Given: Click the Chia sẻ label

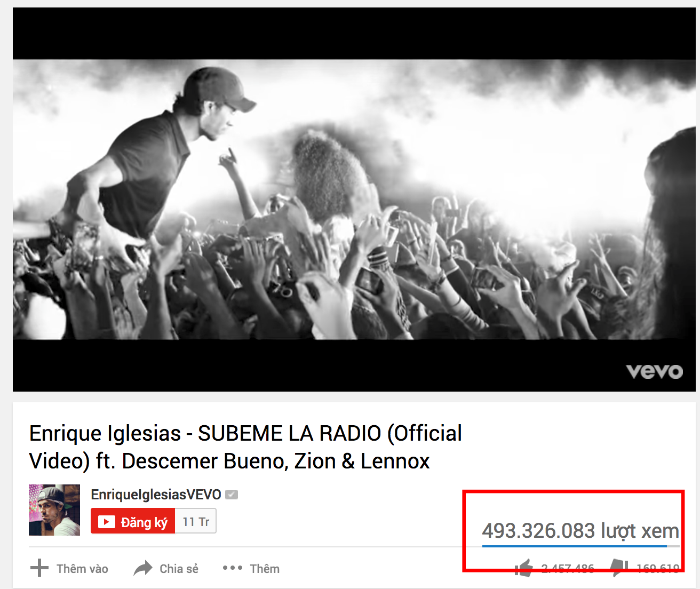Looking at the screenshot, I should coord(179,569).
